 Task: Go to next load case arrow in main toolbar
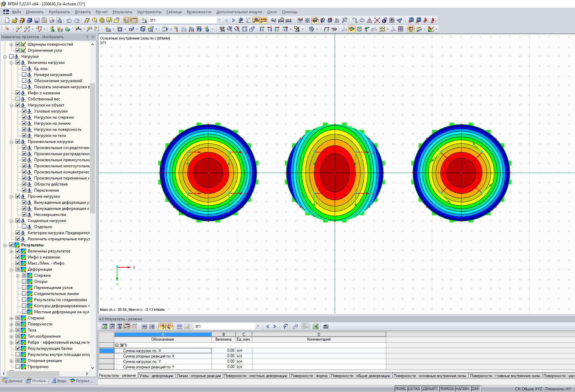click(233, 20)
